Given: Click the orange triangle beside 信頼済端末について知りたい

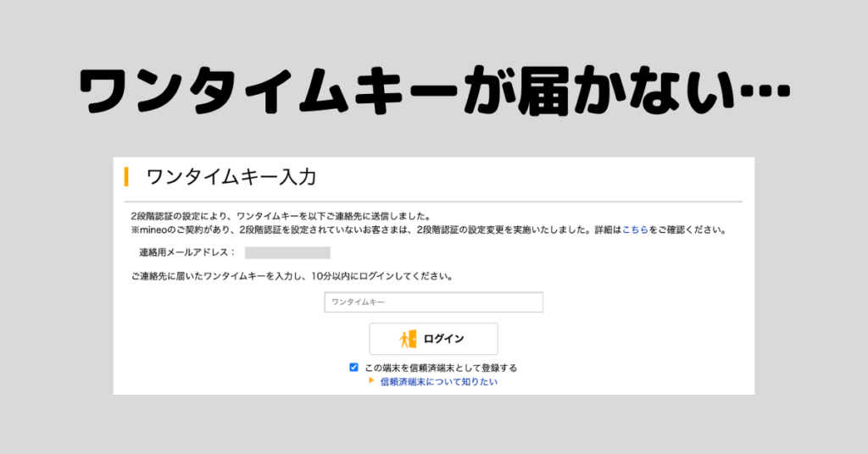Looking at the screenshot, I should (x=371, y=380).
